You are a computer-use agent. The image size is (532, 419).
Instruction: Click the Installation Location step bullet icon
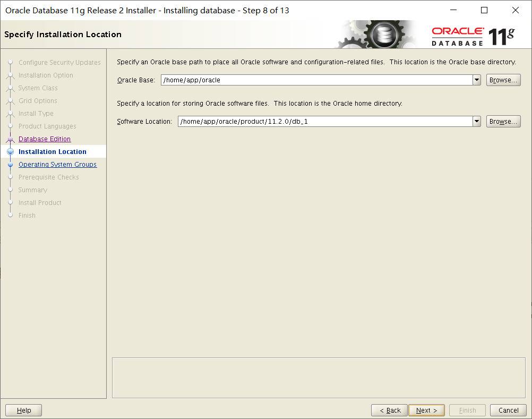(11, 152)
